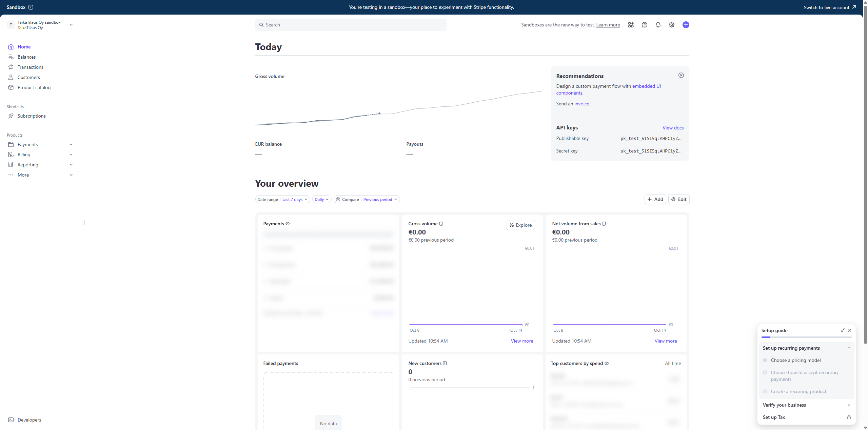Click the purple plus create button

coord(686,25)
